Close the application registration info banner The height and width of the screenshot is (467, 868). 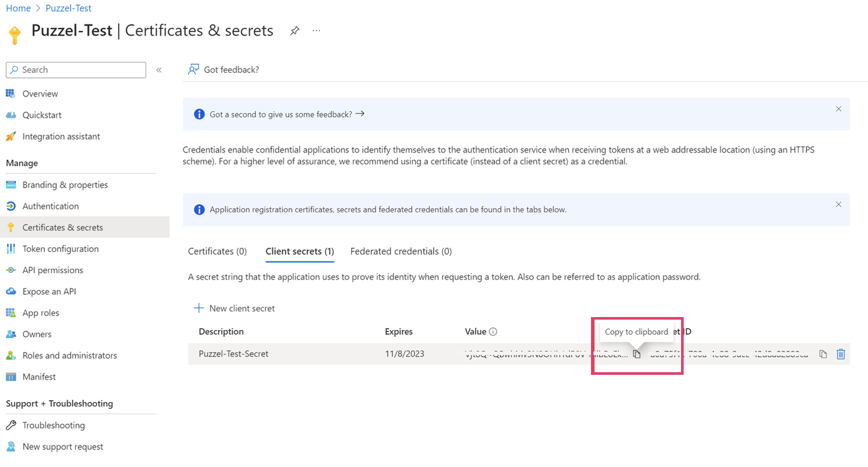coord(839,205)
